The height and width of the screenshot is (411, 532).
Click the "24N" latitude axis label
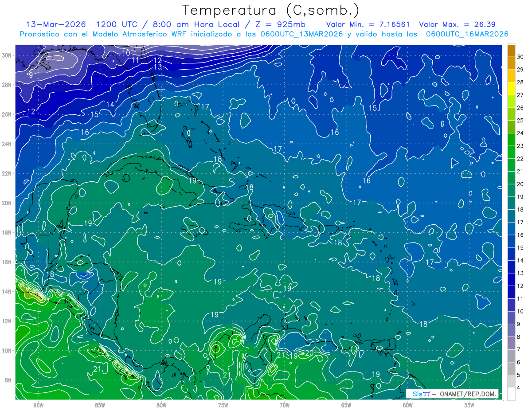[7, 144]
